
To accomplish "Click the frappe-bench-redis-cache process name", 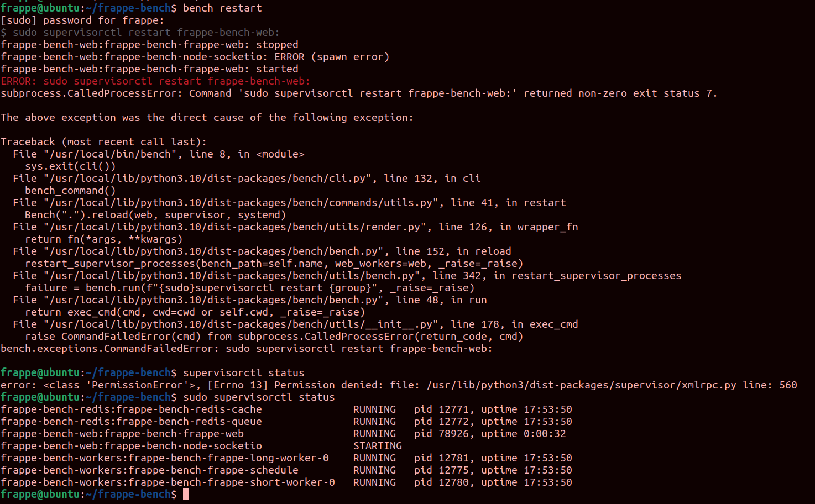I will click(131, 410).
